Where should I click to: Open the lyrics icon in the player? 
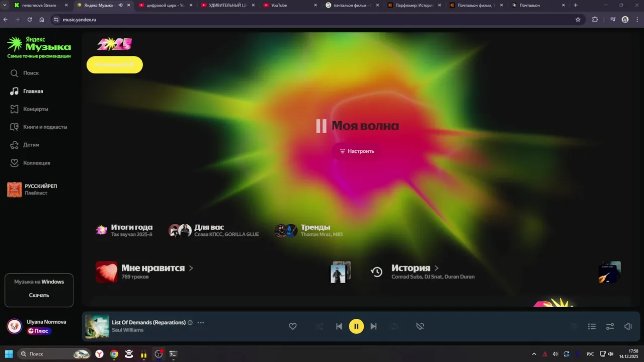[x=575, y=326]
